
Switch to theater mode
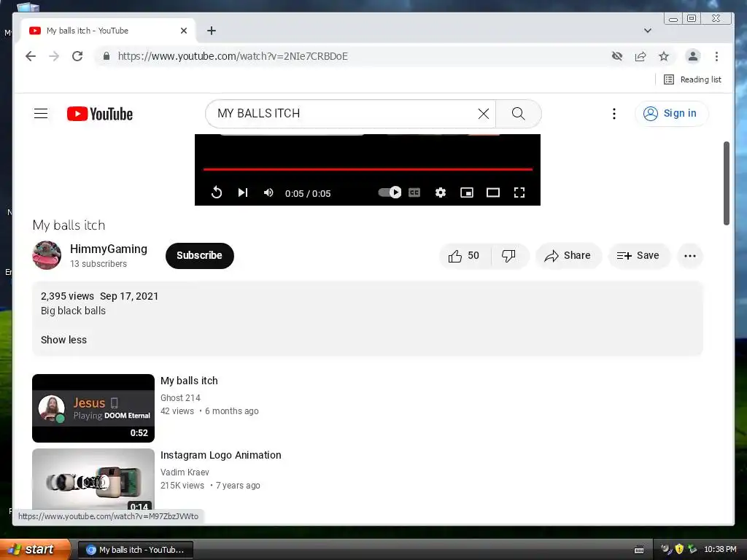493,192
